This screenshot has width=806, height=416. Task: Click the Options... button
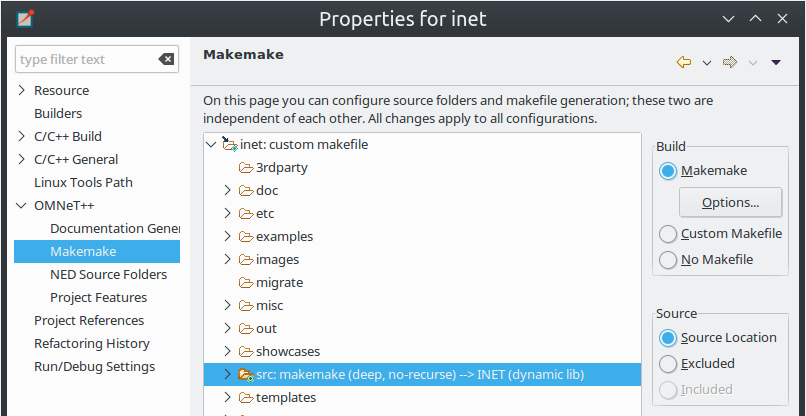click(730, 203)
